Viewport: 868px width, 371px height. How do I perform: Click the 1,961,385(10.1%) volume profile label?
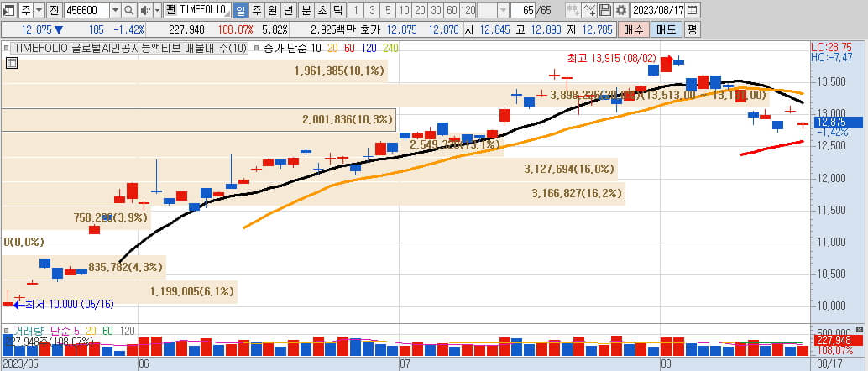coord(339,71)
